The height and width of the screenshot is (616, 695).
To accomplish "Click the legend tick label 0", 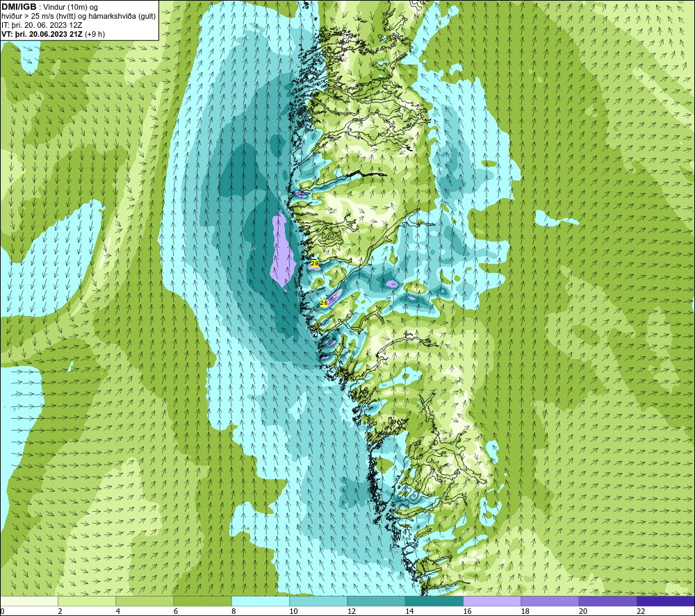I will 2,611.
